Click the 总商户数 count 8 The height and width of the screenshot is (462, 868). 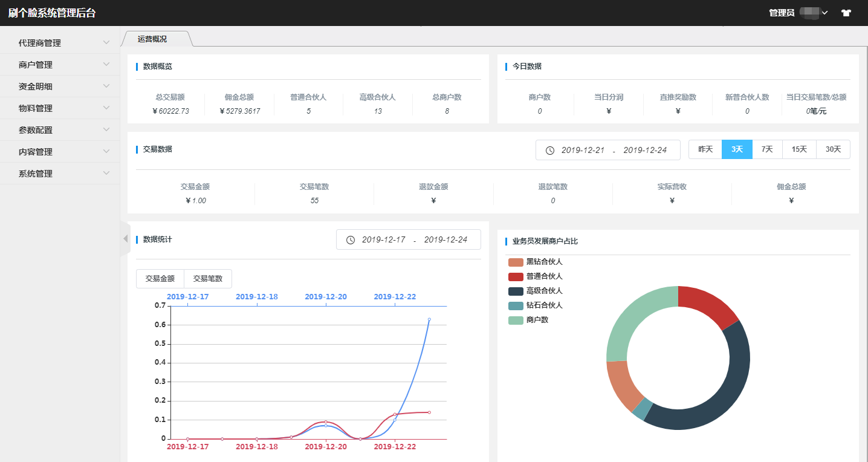(447, 111)
